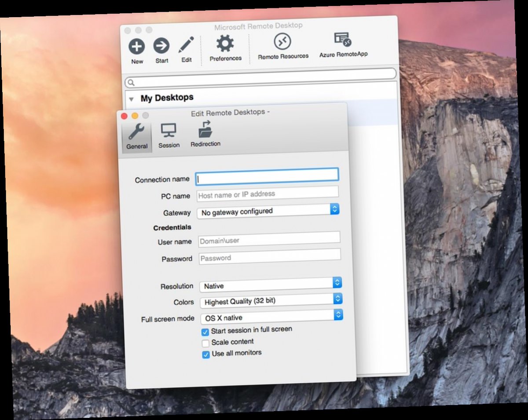The width and height of the screenshot is (528, 420).
Task: Click the New desktop plus icon
Action: [x=137, y=47]
